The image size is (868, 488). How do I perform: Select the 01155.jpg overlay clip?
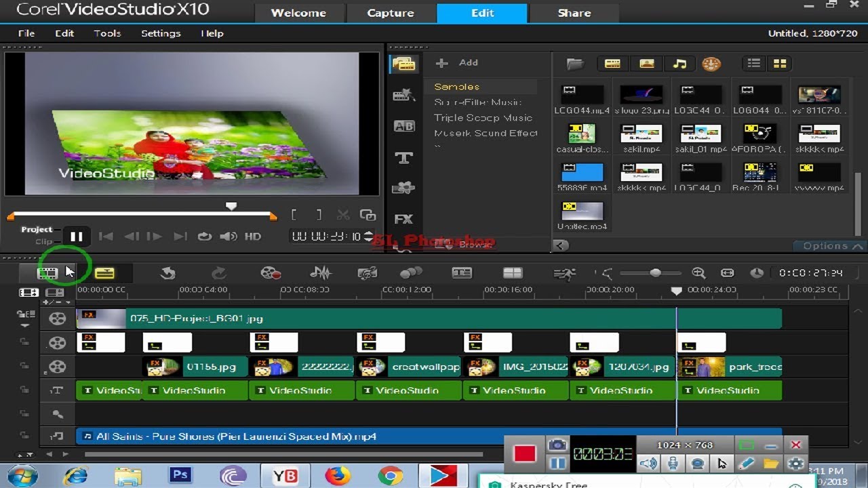pos(194,367)
